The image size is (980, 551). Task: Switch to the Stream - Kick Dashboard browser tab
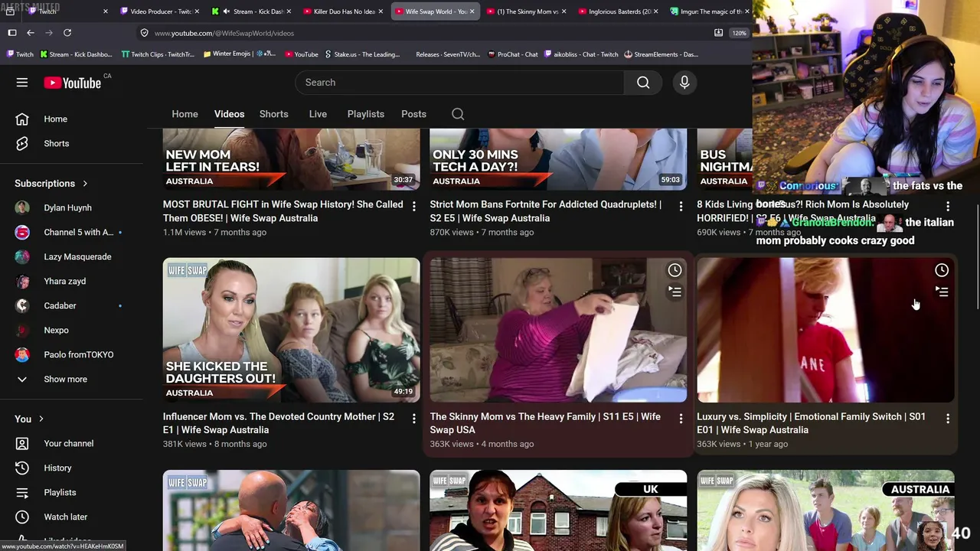[x=252, y=11]
